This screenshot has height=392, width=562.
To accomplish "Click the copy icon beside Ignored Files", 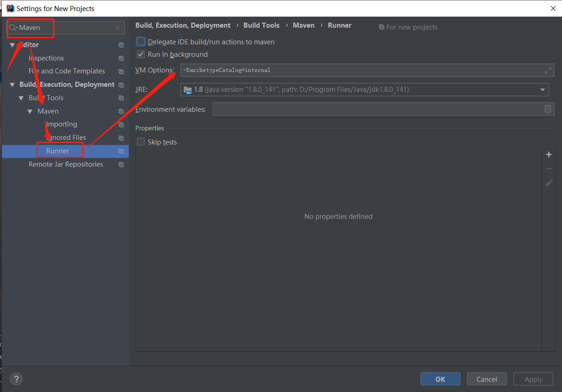I will tap(121, 138).
